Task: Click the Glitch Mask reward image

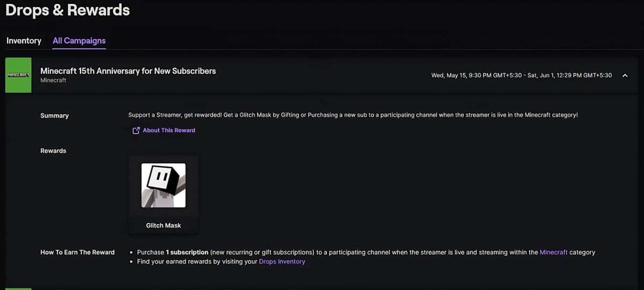Action: click(x=163, y=186)
